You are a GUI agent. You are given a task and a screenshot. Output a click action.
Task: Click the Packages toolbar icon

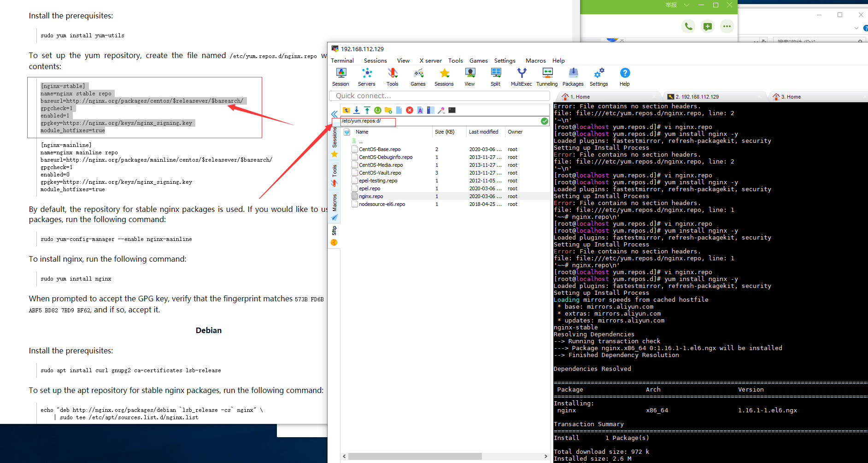pos(573,77)
